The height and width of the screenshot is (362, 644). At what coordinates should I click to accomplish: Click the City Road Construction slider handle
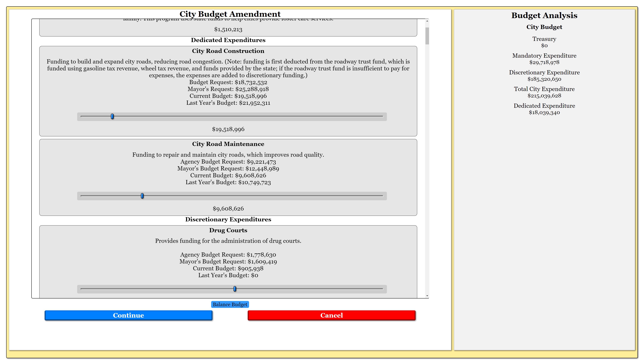112,116
